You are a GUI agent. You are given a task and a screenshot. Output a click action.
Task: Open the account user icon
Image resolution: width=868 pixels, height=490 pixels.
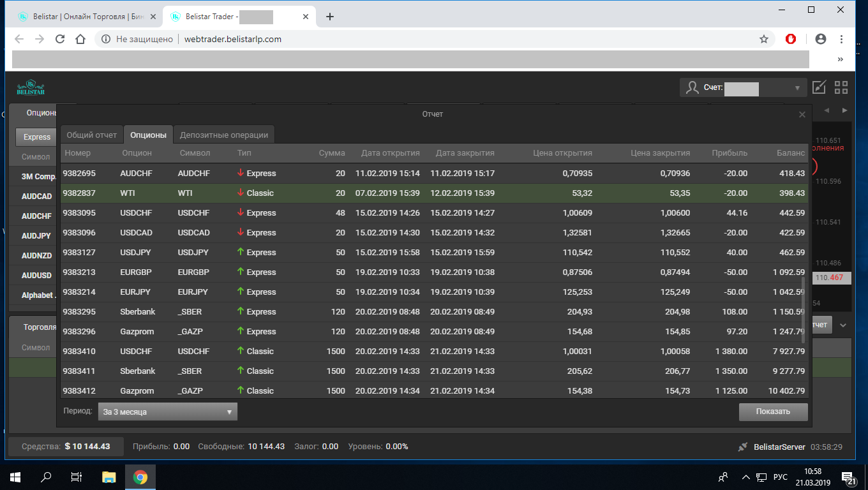tap(692, 88)
